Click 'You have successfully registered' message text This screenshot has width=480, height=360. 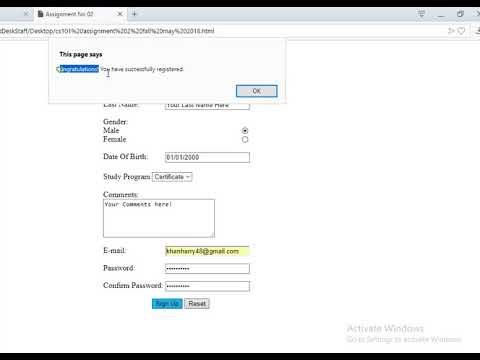pos(142,69)
